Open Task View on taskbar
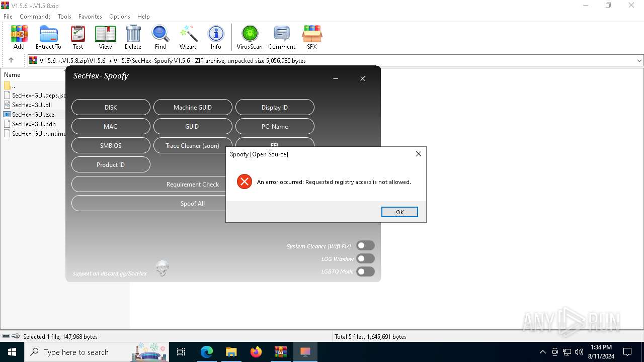 [x=182, y=352]
